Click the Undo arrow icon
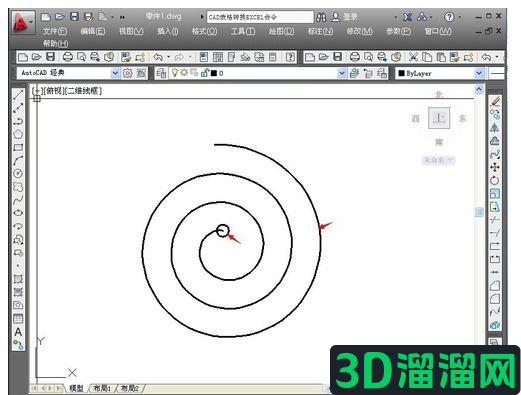Screen dimensions: 521x395 (x=158, y=57)
